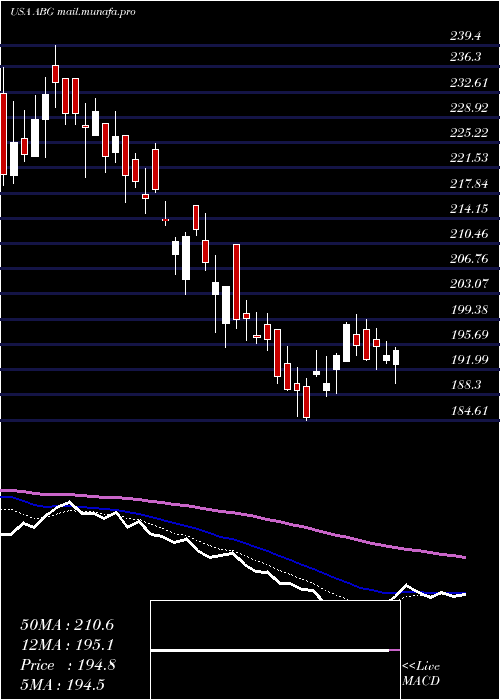
Task: Click the 225.22 price label
Action: [468, 133]
